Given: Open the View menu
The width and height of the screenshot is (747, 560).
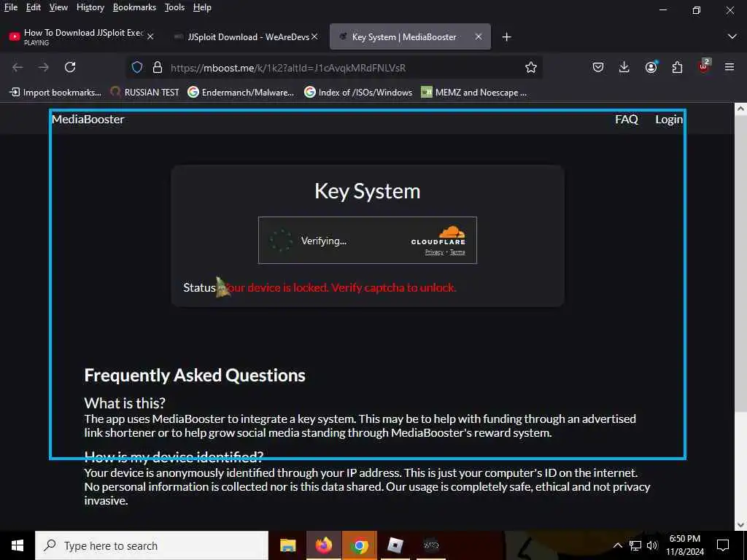Looking at the screenshot, I should (58, 7).
